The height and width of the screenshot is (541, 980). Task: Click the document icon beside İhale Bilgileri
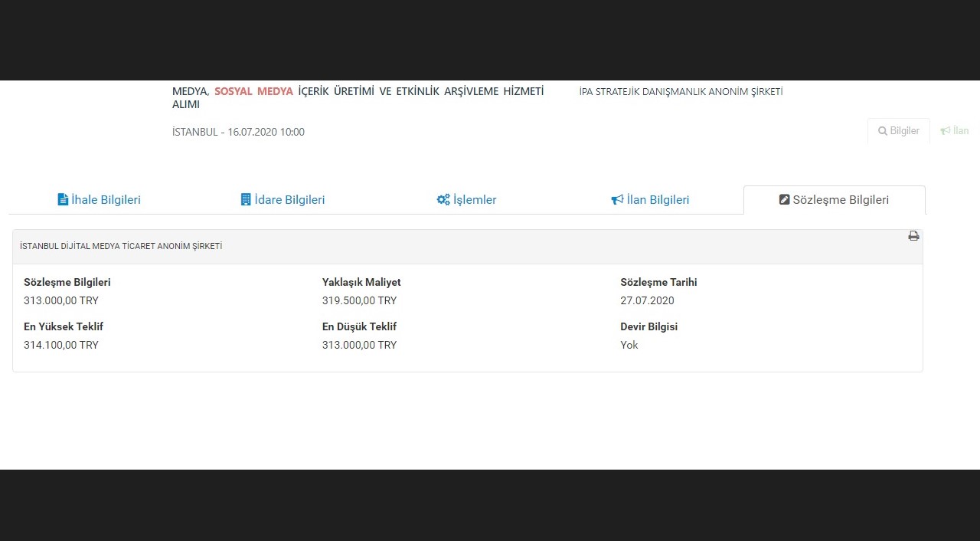click(63, 200)
